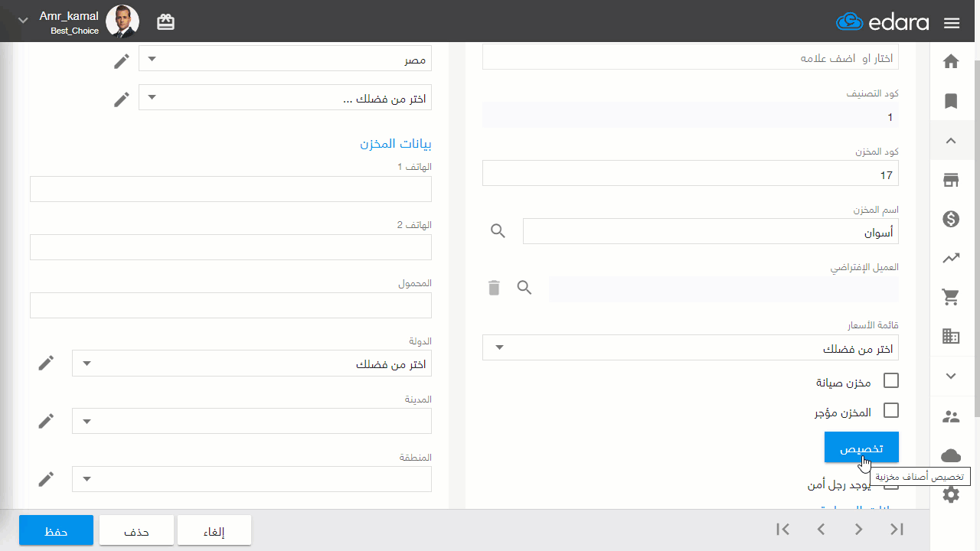This screenshot has height=551, width=980.
Task: Click the right-pointing arrow with bar in record navigation
Action: [x=897, y=529]
